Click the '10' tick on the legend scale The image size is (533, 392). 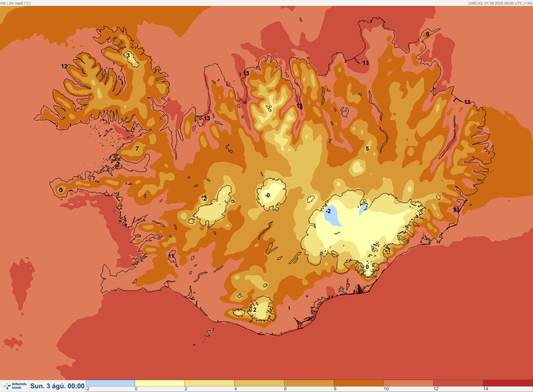click(x=386, y=389)
